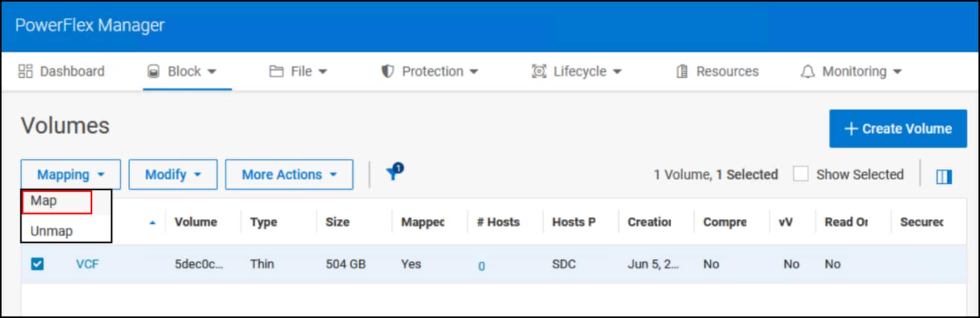Sort by the vV column header

tap(785, 222)
